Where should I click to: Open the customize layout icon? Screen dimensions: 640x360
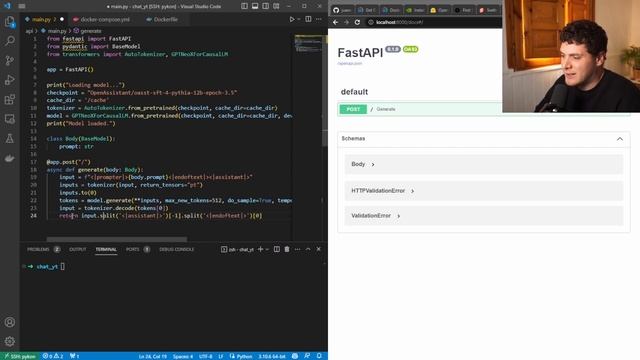tap(276, 6)
